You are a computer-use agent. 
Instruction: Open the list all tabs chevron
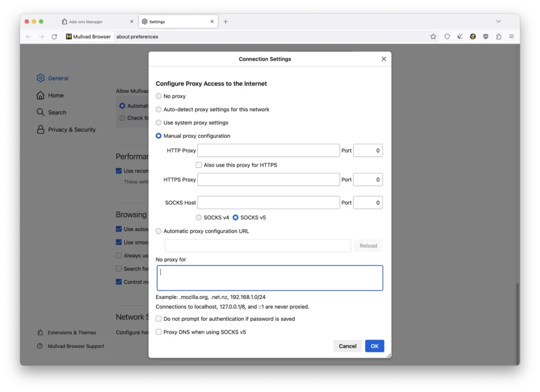coord(498,21)
